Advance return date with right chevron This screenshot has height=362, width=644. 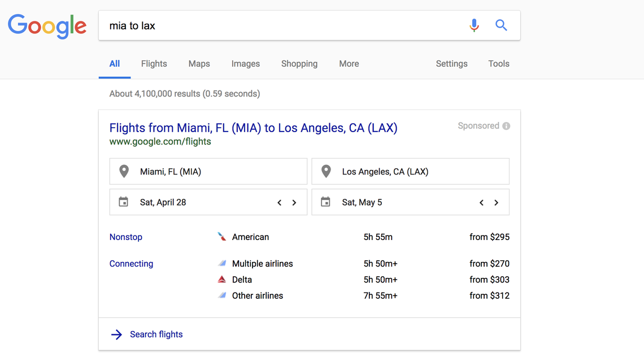pyautogui.click(x=496, y=202)
